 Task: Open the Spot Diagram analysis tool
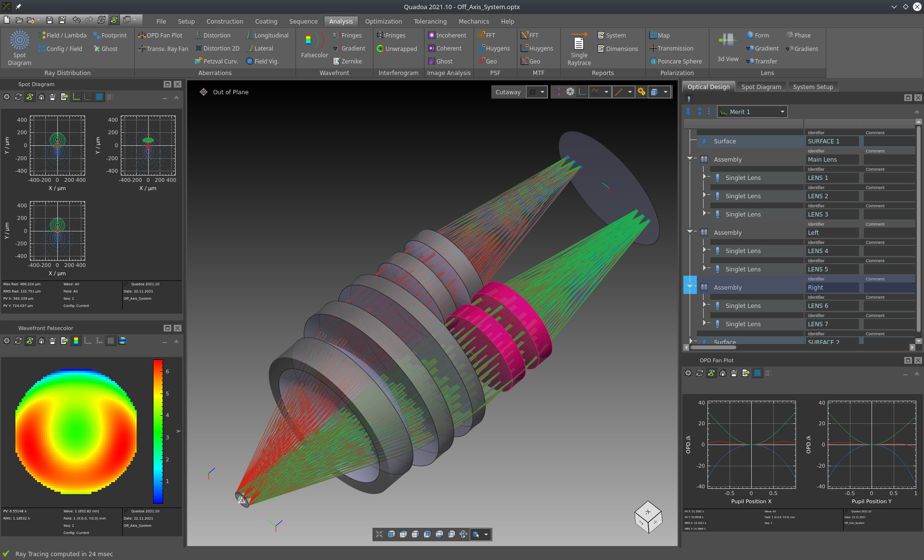pyautogui.click(x=20, y=48)
